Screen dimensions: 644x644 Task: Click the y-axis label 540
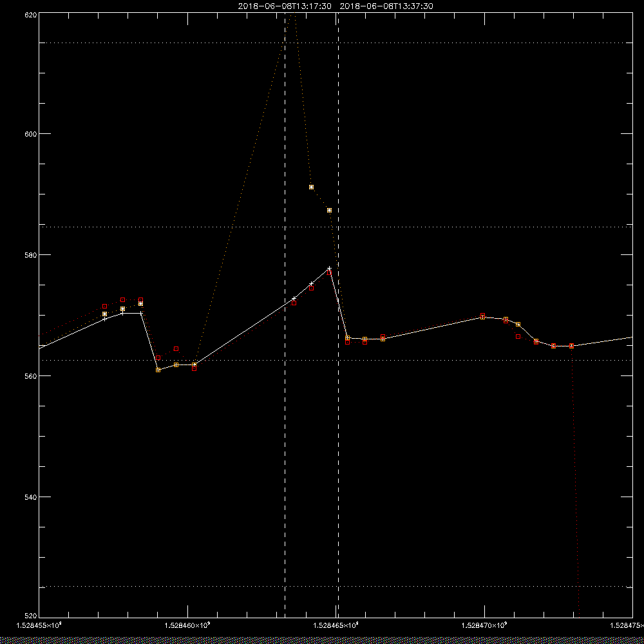coord(31,497)
